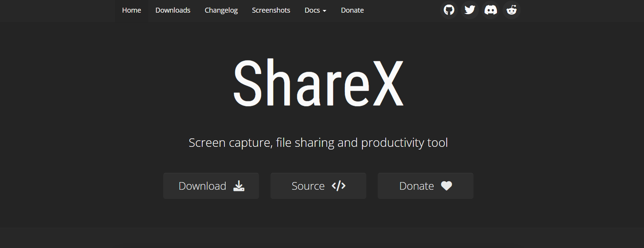View the Changelog page
Screen dimensions: 644x248
[x=221, y=10]
